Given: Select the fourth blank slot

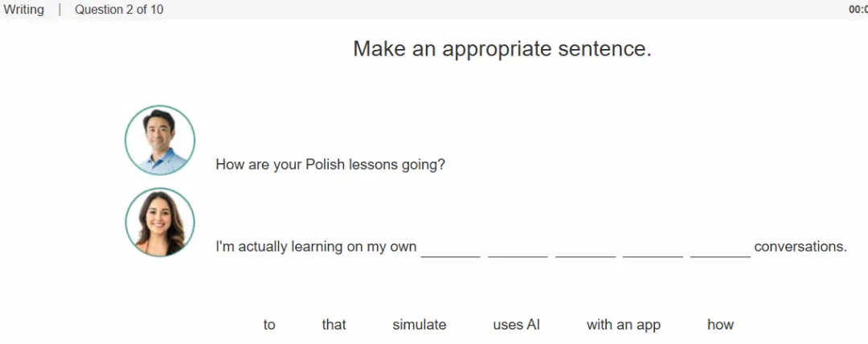Looking at the screenshot, I should pyautogui.click(x=653, y=248).
